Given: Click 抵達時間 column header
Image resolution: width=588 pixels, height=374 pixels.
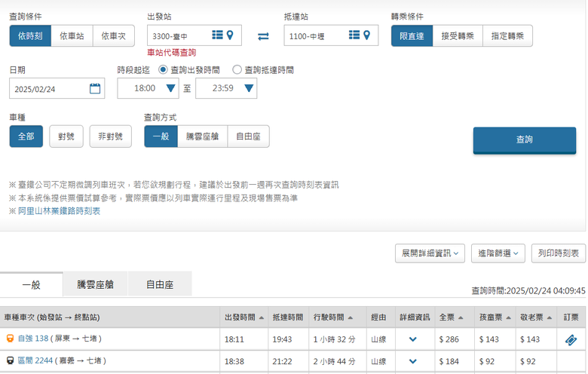Looking at the screenshot, I should tap(288, 317).
